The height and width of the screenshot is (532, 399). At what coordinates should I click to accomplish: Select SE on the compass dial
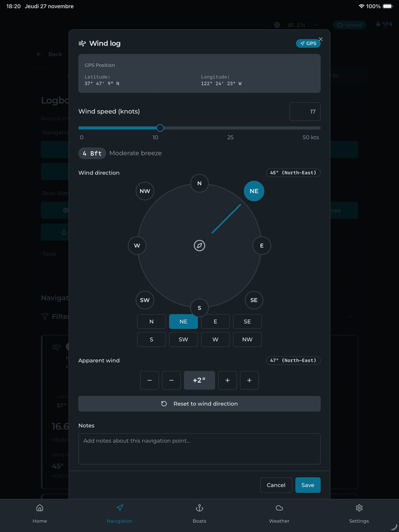pyautogui.click(x=254, y=300)
